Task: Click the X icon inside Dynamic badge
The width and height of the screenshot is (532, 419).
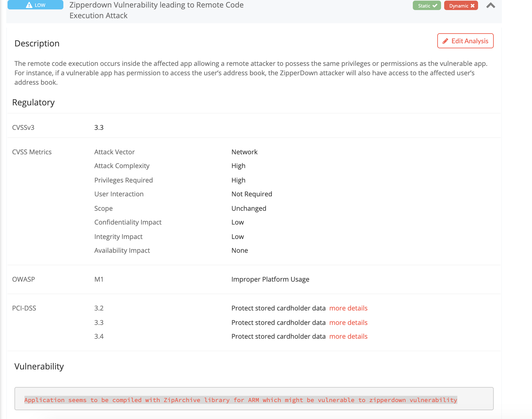Action: [472, 5]
